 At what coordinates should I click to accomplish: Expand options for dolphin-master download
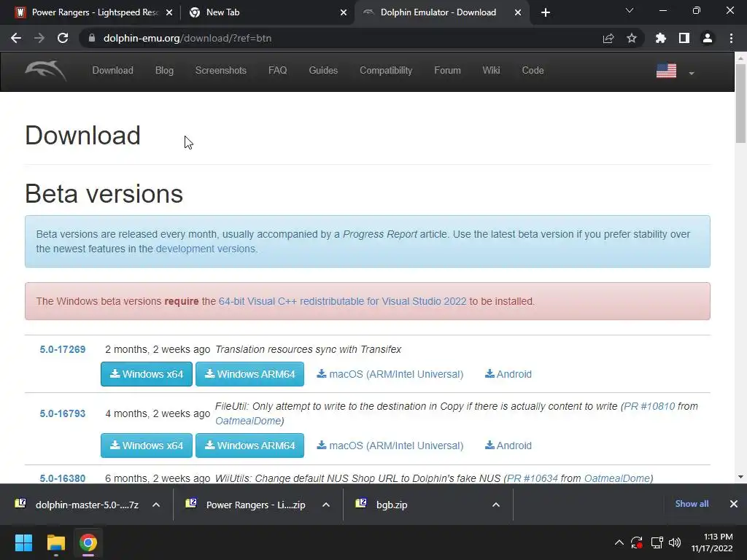(156, 505)
